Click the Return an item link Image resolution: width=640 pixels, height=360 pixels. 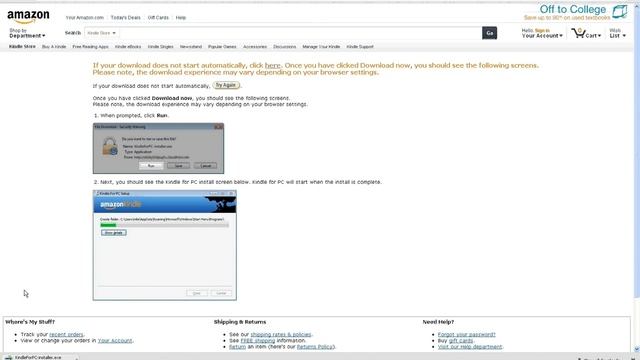[237, 347]
